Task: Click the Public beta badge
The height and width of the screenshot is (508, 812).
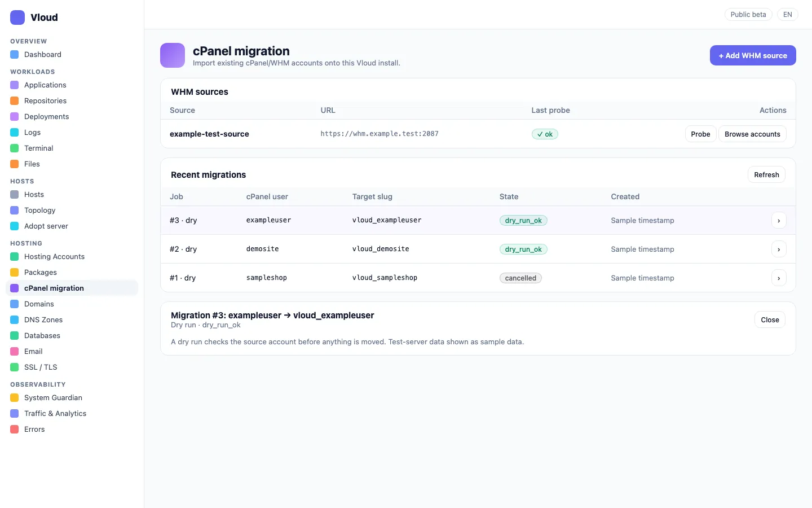Action: click(x=748, y=15)
